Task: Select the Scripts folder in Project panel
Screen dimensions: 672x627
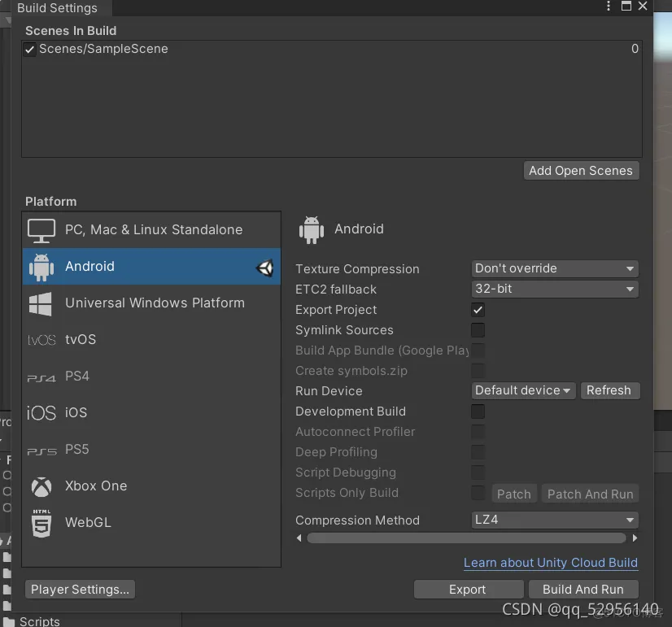Action: (x=39, y=622)
